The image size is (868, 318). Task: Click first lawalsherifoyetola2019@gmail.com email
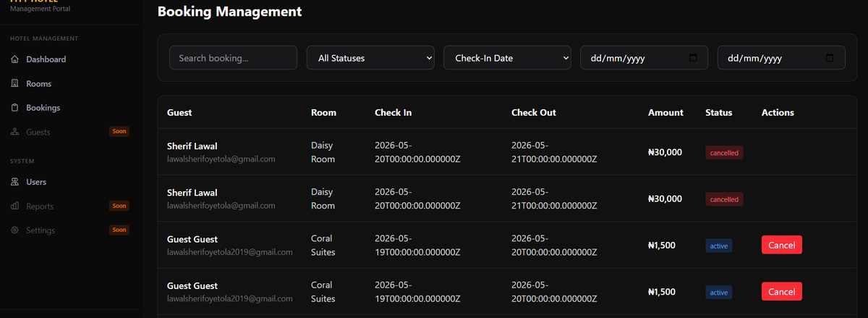coord(230,252)
